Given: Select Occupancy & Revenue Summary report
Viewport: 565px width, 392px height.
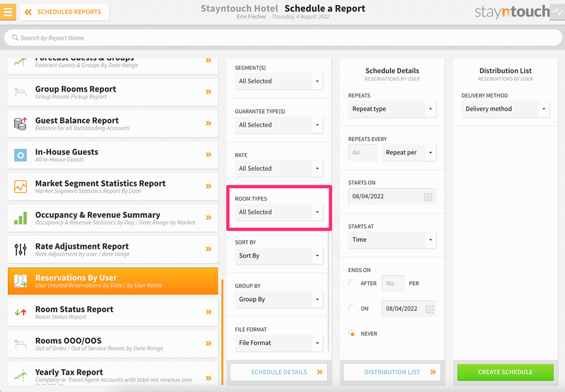Looking at the screenshot, I should coord(113,218).
